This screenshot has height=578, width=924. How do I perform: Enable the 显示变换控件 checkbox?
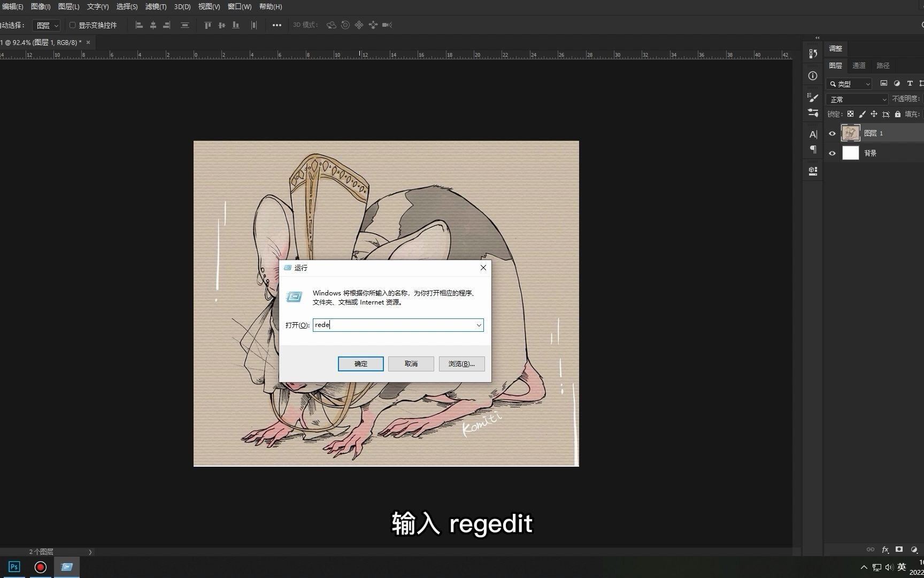coord(72,25)
